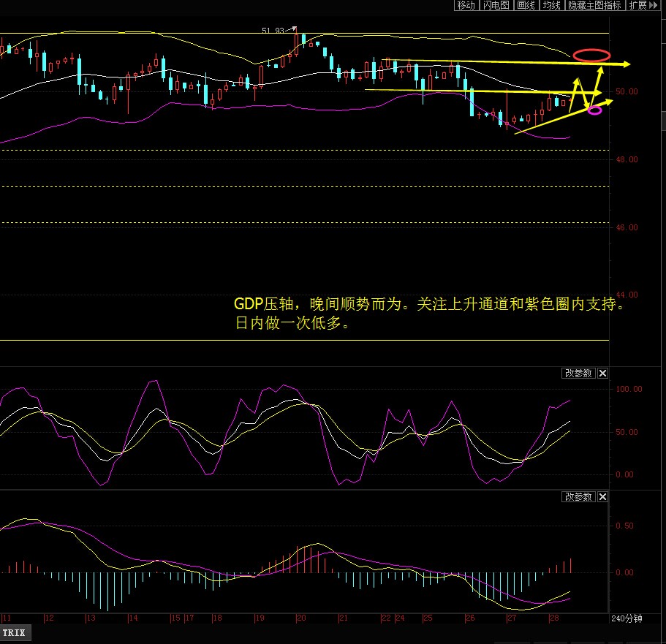The height and width of the screenshot is (644, 666).
Task: Select date 13 on the time axis
Action: 91,618
